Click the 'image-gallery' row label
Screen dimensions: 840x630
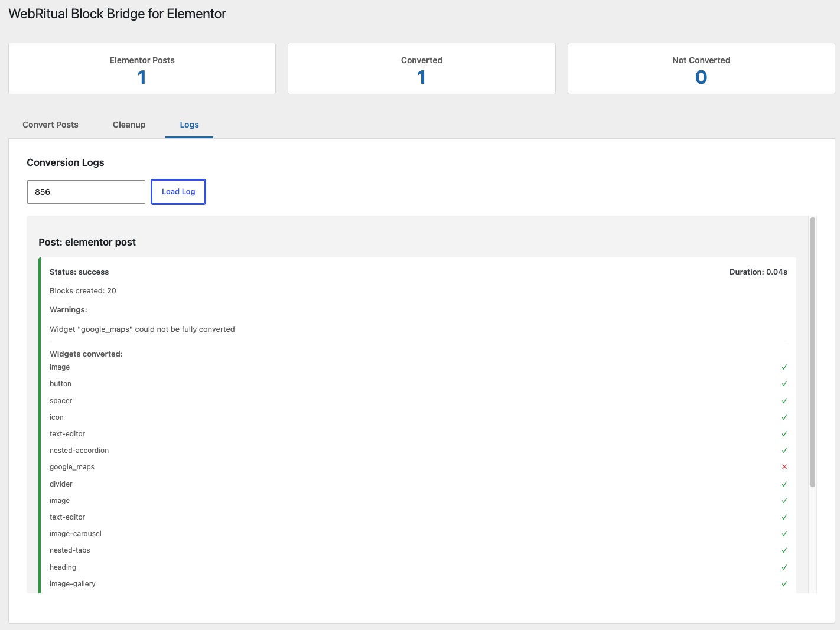73,584
